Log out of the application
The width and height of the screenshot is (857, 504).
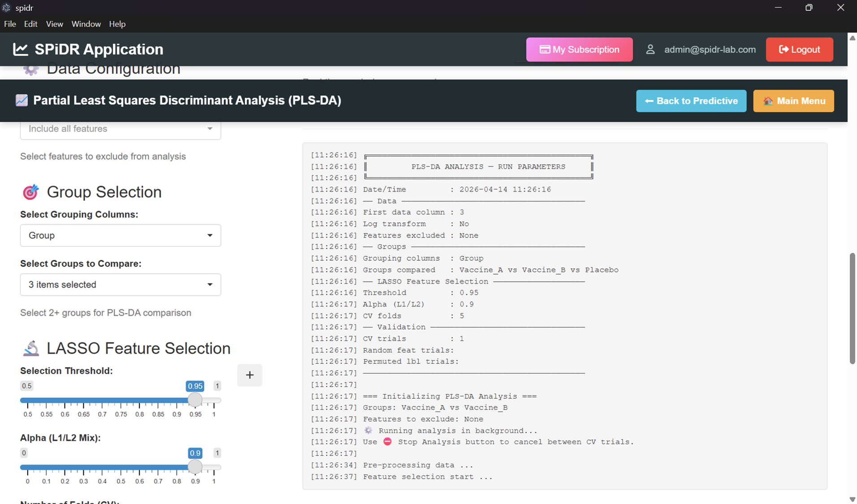(x=799, y=49)
